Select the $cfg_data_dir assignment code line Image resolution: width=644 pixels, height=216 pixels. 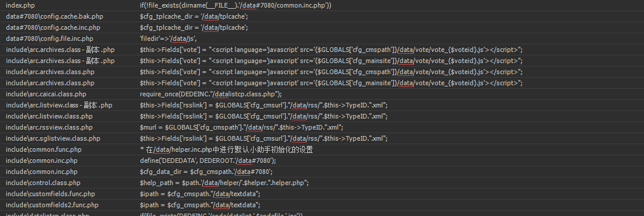point(206,172)
